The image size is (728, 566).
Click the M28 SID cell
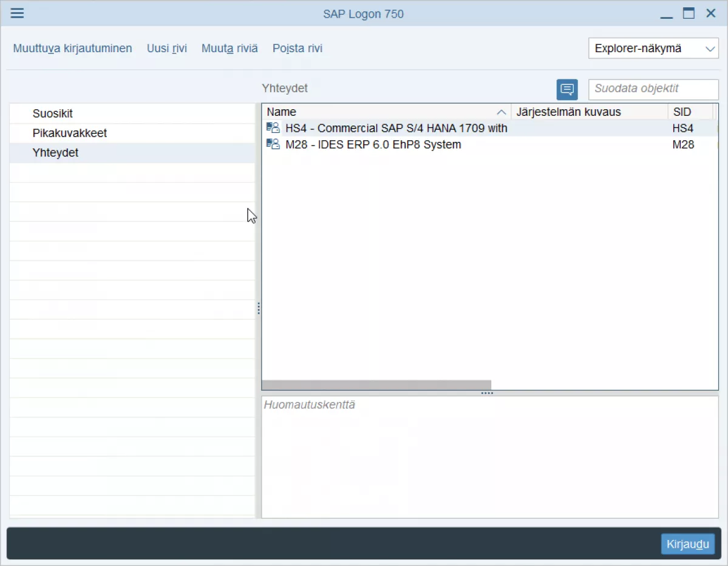pyautogui.click(x=683, y=144)
